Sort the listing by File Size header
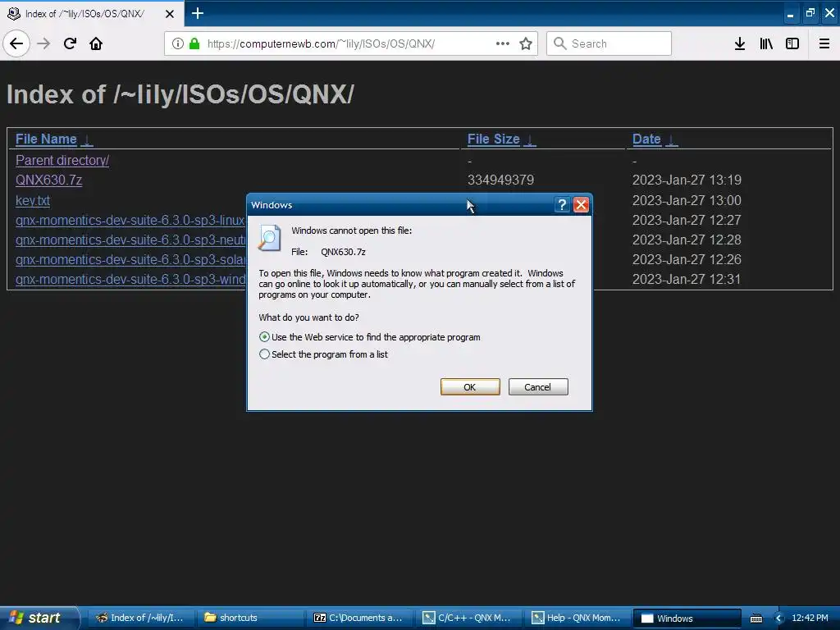The width and height of the screenshot is (840, 630). [493, 139]
